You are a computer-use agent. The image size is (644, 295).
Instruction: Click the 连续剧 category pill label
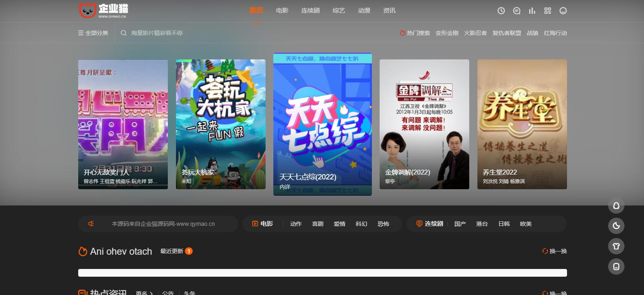pos(430,224)
